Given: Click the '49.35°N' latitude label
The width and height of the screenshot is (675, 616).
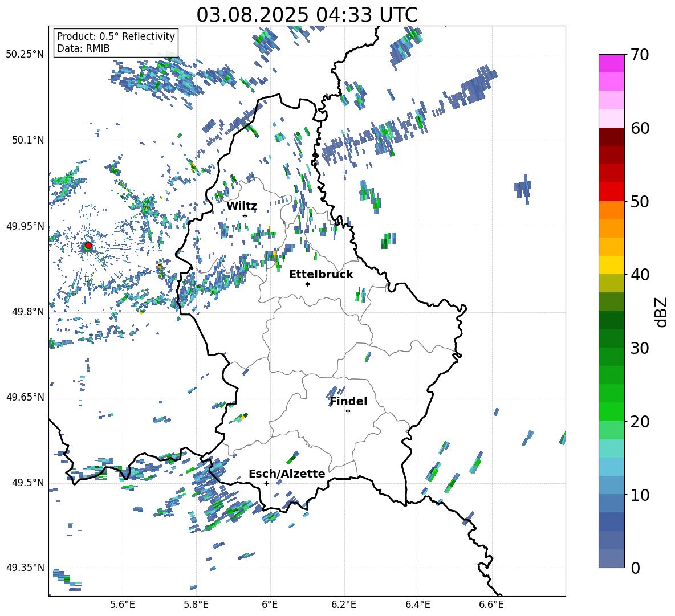Looking at the screenshot, I should (25, 568).
